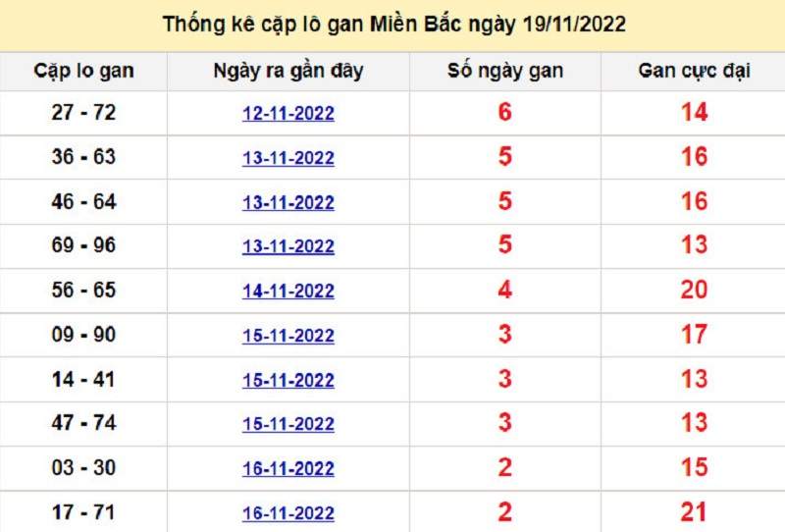Open the 15-11-2022 link in row 47 - 74

[x=288, y=424]
